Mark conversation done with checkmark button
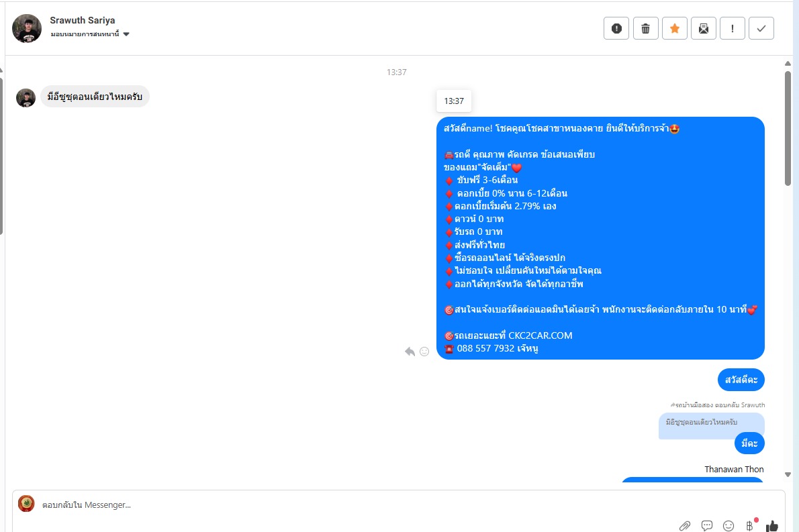This screenshot has width=799, height=532. [x=761, y=28]
